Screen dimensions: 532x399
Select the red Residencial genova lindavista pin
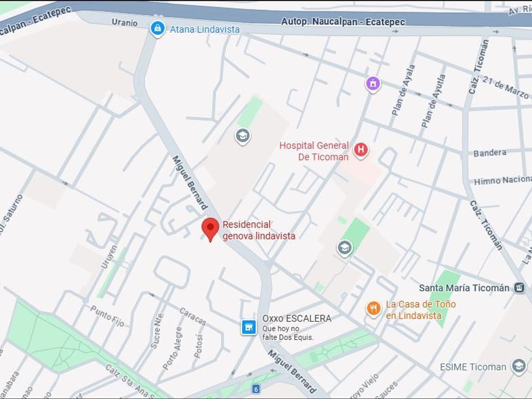point(210,229)
